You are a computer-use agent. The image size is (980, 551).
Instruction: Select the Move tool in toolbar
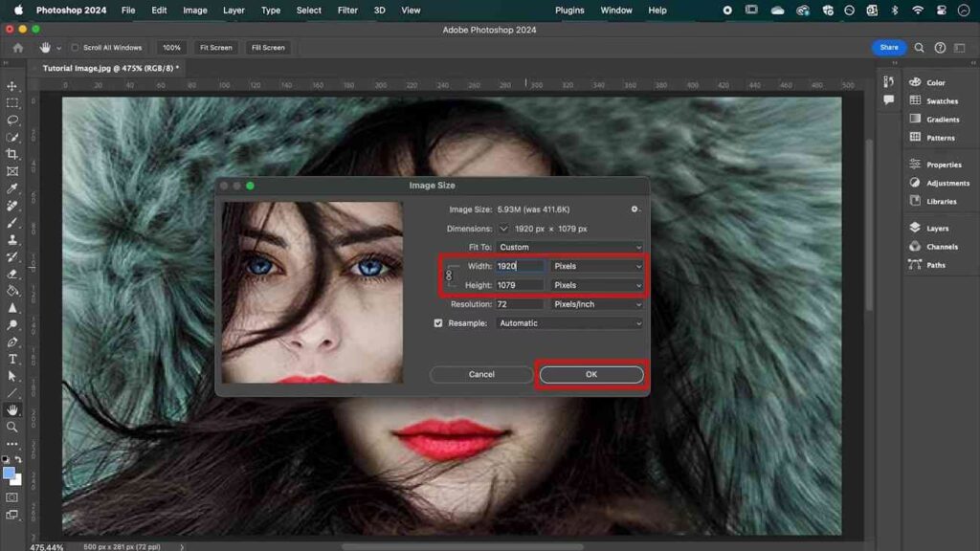12,86
